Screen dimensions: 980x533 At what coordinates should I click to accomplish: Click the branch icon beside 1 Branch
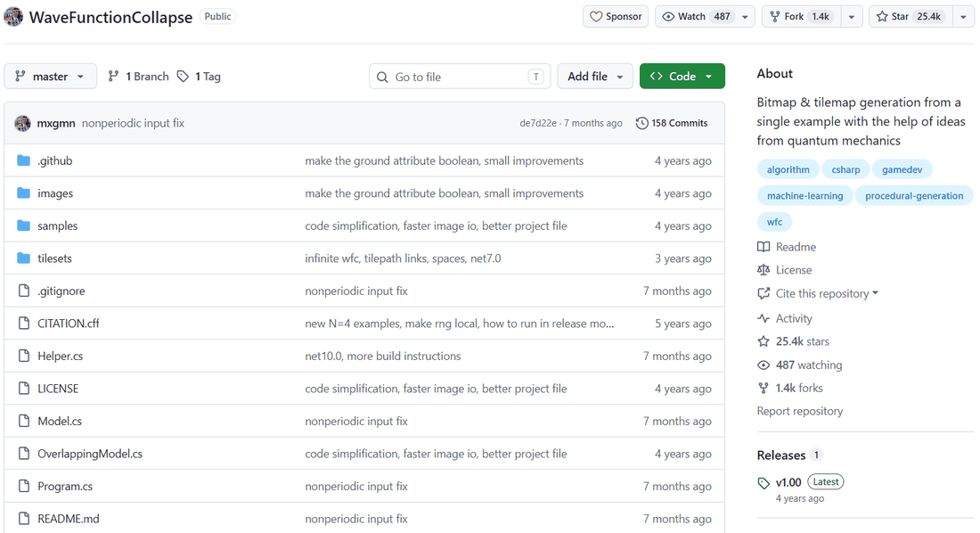tap(113, 77)
